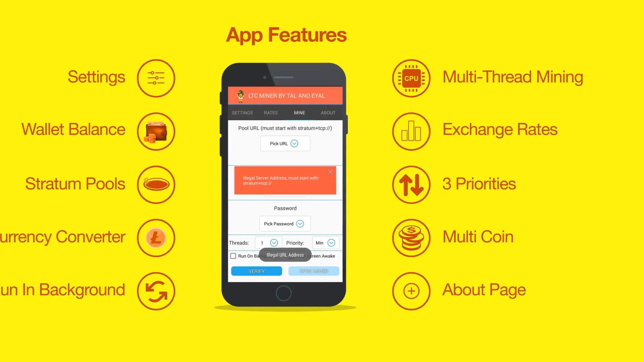644x362 pixels.
Task: Click the about page plus circle icon
Action: point(411,290)
